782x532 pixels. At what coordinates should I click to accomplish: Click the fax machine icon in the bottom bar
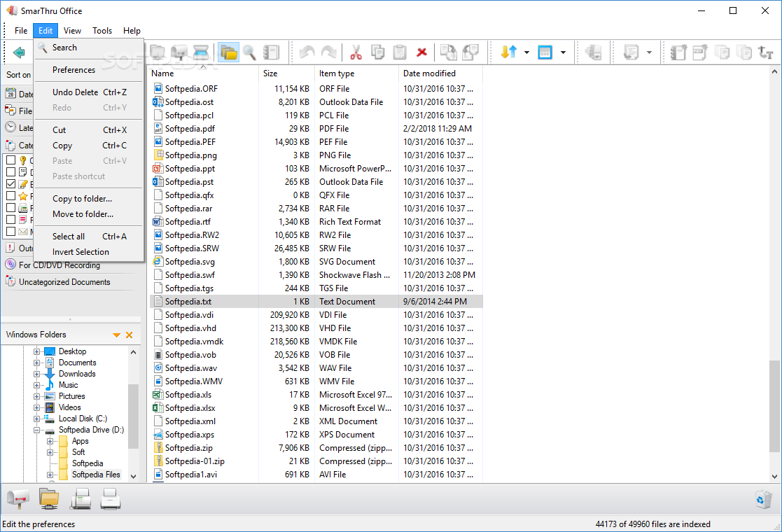click(x=81, y=498)
